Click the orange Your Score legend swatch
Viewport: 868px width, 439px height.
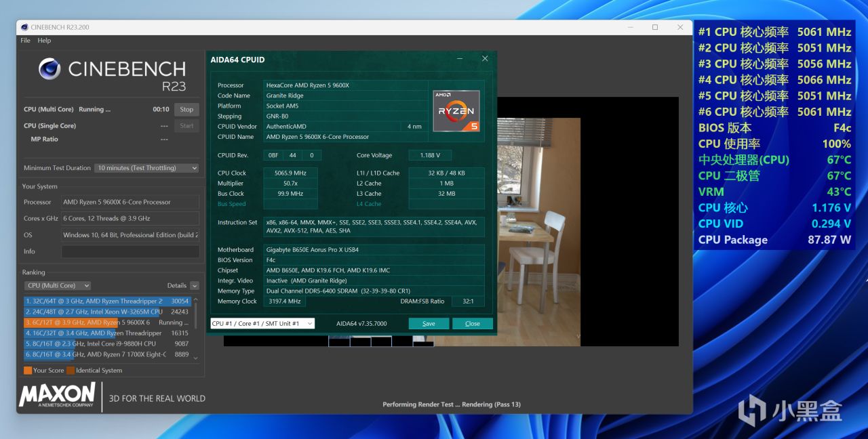[28, 371]
